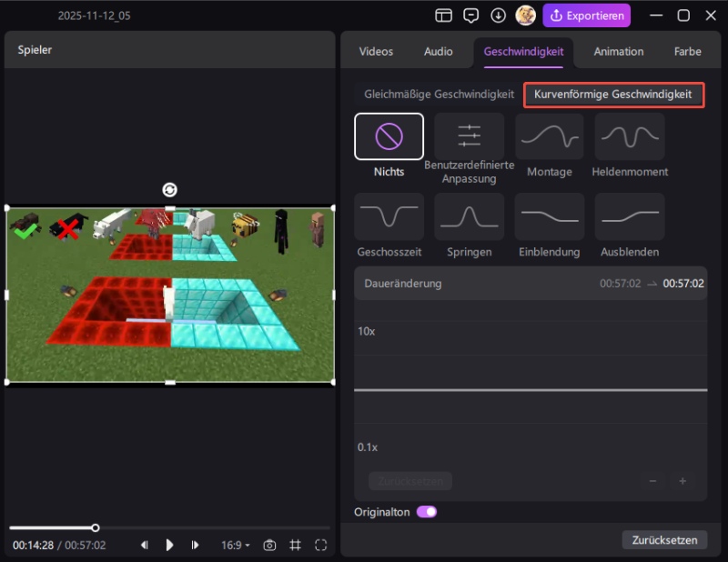728x562 pixels.
Task: Play the video in the preview
Action: pyautogui.click(x=170, y=545)
